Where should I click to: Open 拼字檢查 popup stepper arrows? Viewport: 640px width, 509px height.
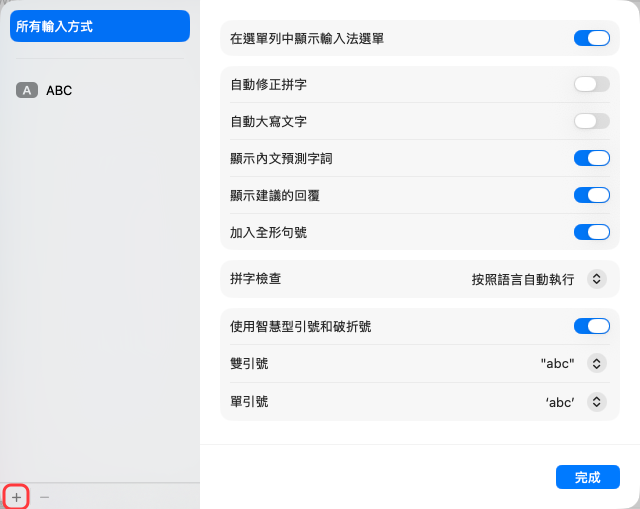[597, 279]
